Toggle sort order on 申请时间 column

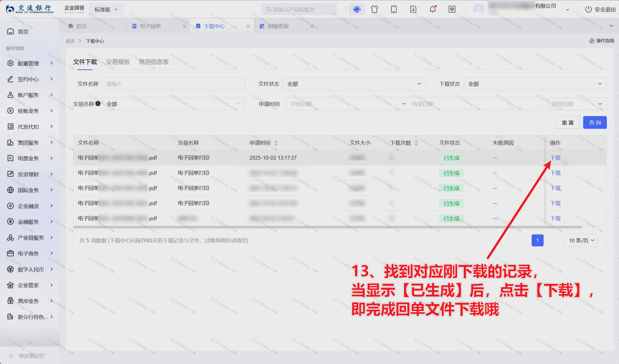[276, 143]
